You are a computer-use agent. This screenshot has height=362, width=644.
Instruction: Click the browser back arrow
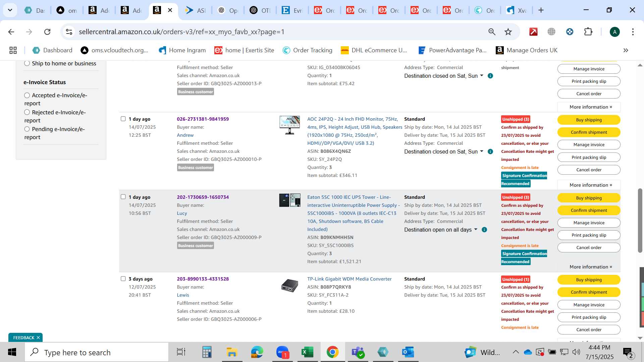[11, 32]
